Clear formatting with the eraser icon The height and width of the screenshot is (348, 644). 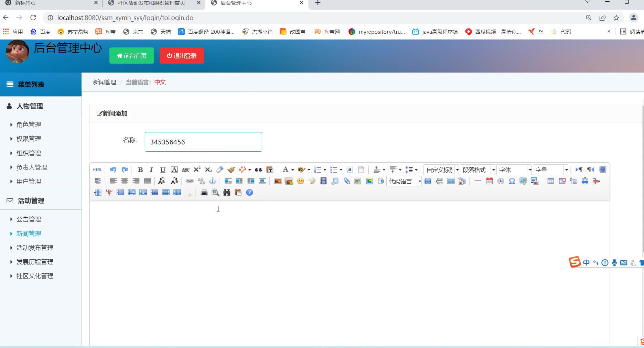pos(219,170)
